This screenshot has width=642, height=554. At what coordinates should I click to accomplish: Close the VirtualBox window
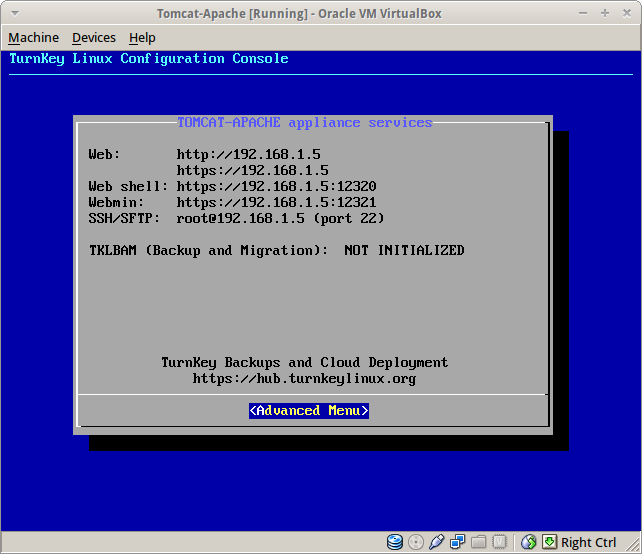coord(627,13)
